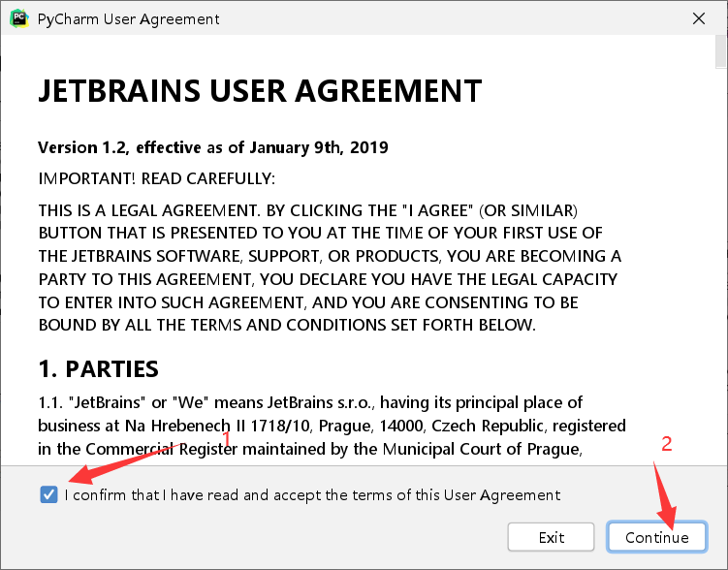This screenshot has width=728, height=570.
Task: Click the "PyCharm User Agreement" window title
Action: point(129,19)
